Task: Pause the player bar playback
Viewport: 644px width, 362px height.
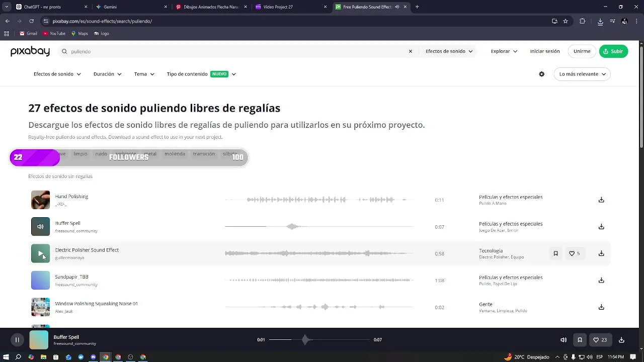Action: click(x=17, y=340)
